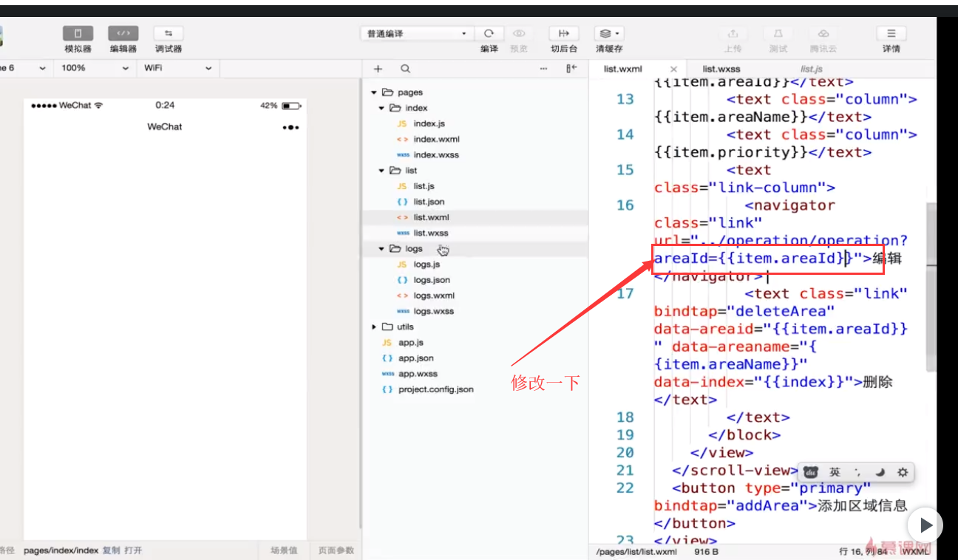Image resolution: width=958 pixels, height=560 pixels.
Task: Open the device model dropdown
Action: coord(24,68)
